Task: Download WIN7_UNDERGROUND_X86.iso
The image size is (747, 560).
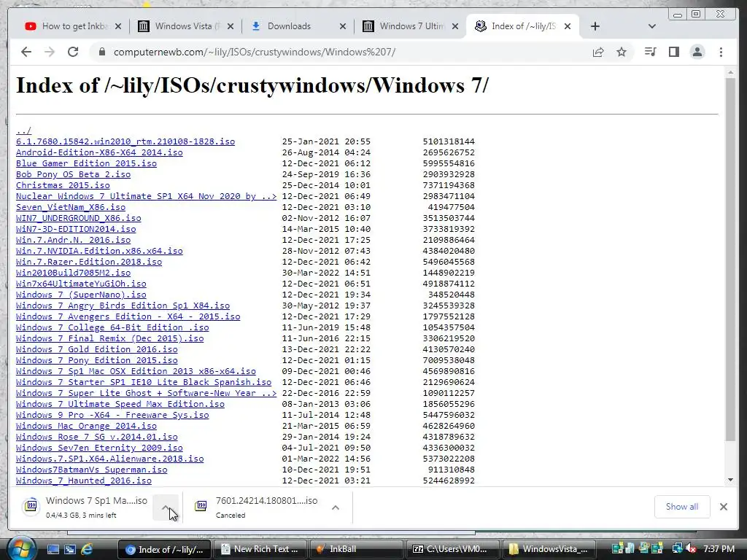Action: coord(79,218)
